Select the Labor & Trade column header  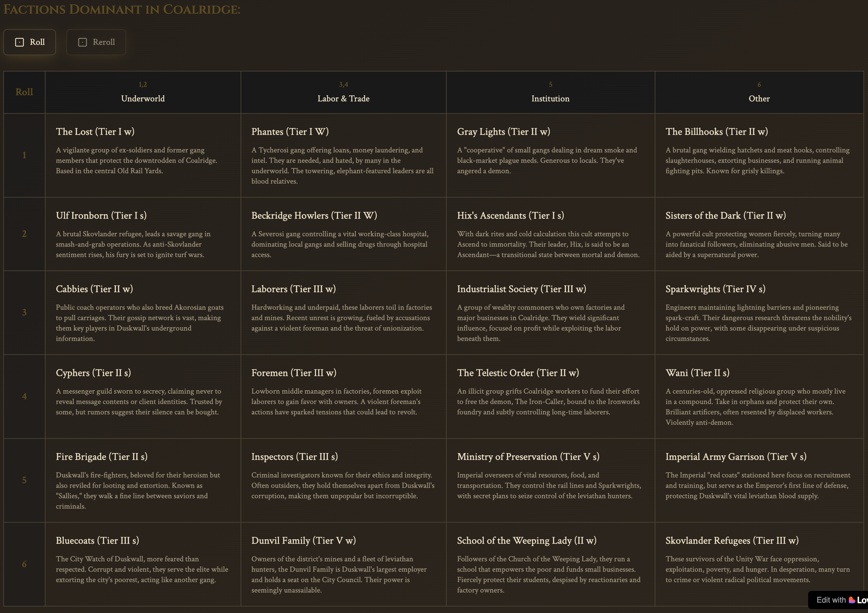343,98
